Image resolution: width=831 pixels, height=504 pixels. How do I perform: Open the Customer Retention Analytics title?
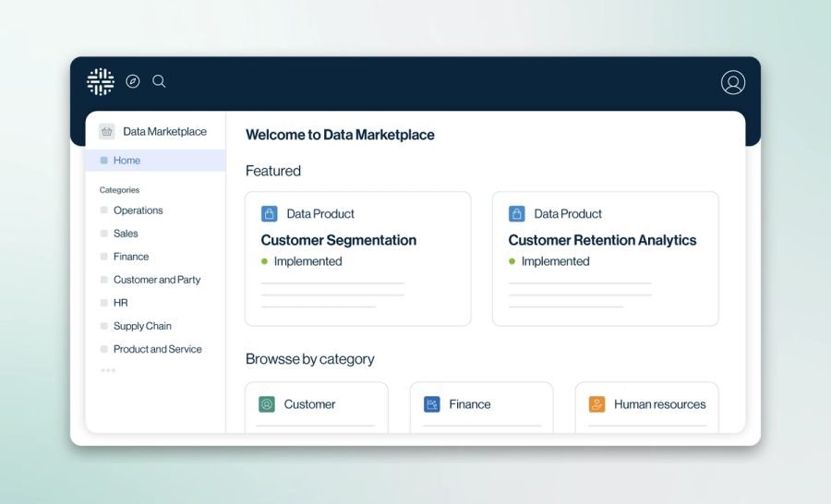pyautogui.click(x=602, y=240)
